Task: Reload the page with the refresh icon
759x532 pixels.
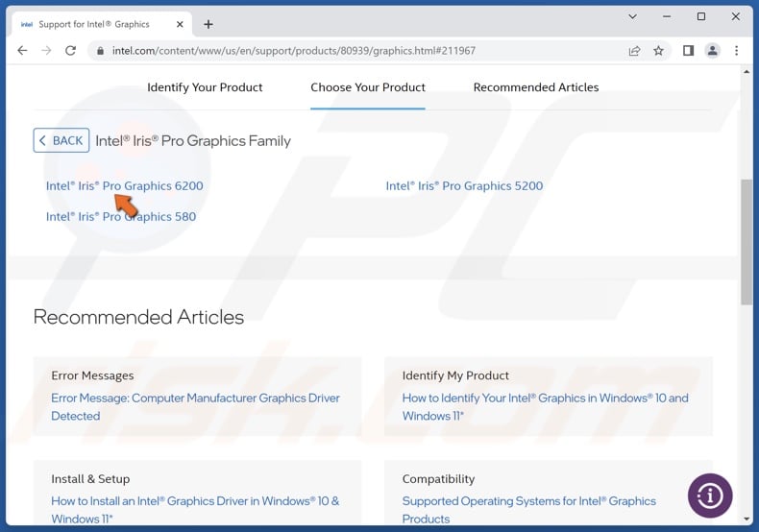Action: point(71,51)
